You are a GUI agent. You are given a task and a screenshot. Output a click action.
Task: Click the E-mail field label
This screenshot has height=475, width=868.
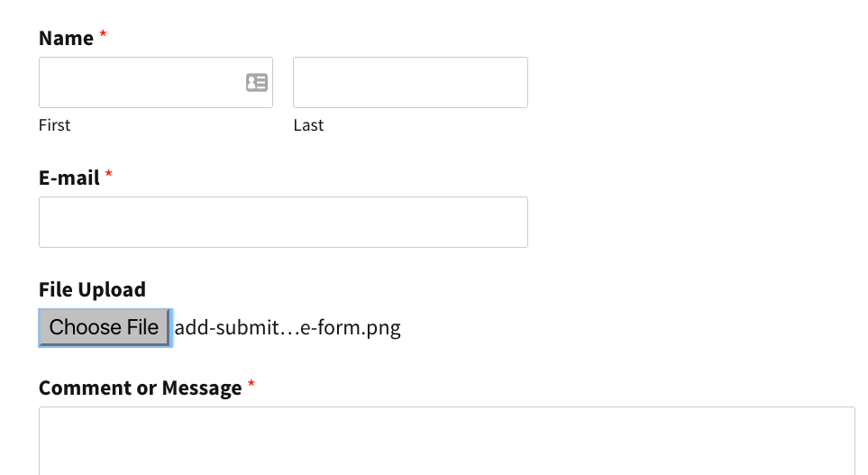click(x=69, y=178)
